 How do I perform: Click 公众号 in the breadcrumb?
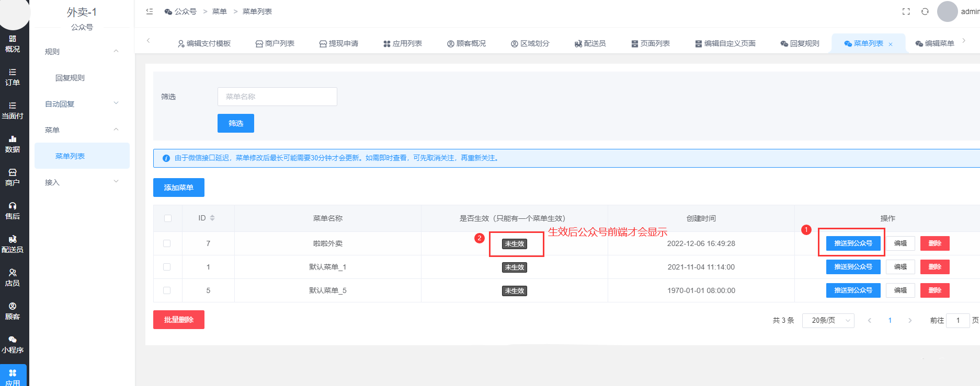[x=180, y=11]
